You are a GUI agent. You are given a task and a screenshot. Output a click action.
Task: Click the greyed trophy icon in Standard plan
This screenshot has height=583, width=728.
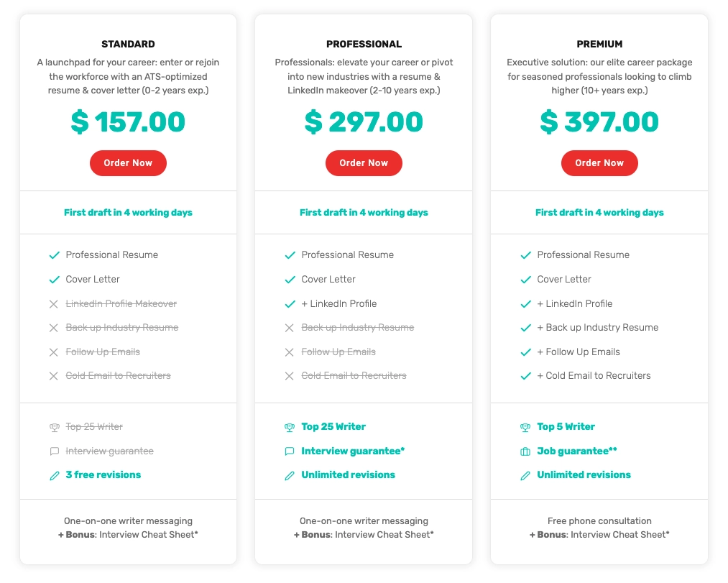(54, 427)
